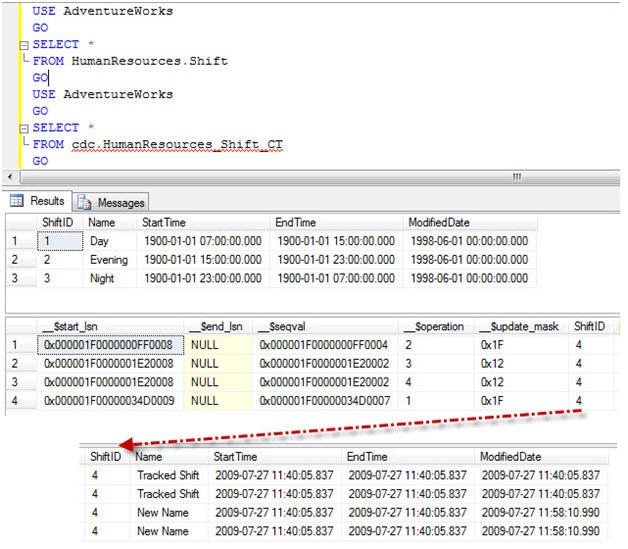The height and width of the screenshot is (549, 628).
Task: Click the Results tab grid icon
Action: [17, 201]
